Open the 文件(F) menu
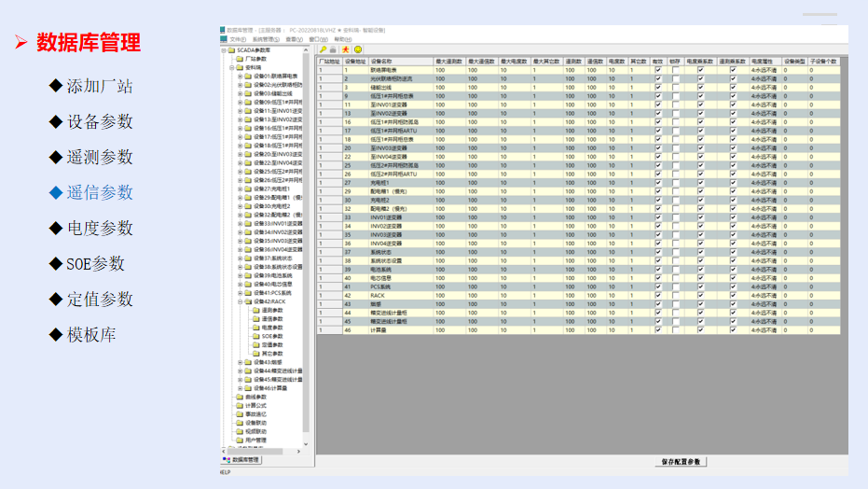Image resolution: width=868 pixels, height=489 pixels. [237, 39]
